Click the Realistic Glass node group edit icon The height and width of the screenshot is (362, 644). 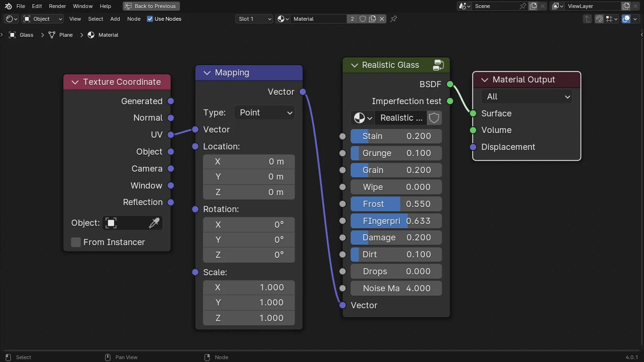[x=438, y=65]
